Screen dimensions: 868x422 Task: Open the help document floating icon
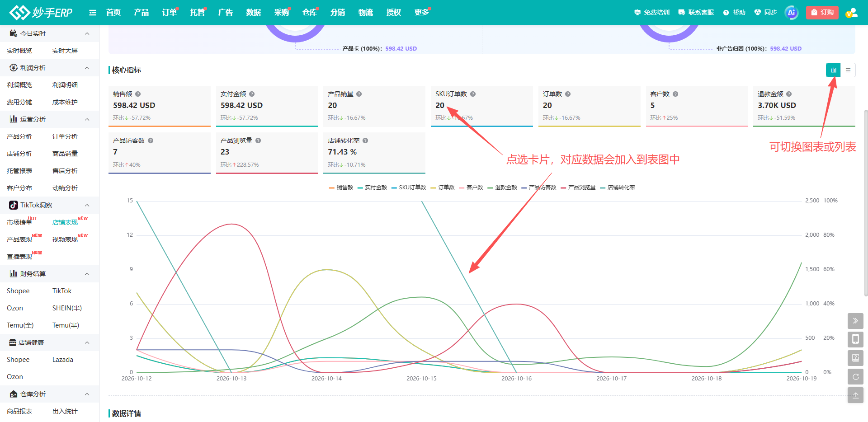pyautogui.click(x=855, y=358)
